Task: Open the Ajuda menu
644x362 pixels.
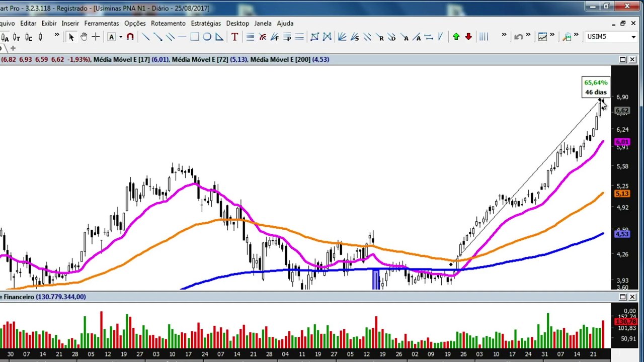Action: click(285, 23)
